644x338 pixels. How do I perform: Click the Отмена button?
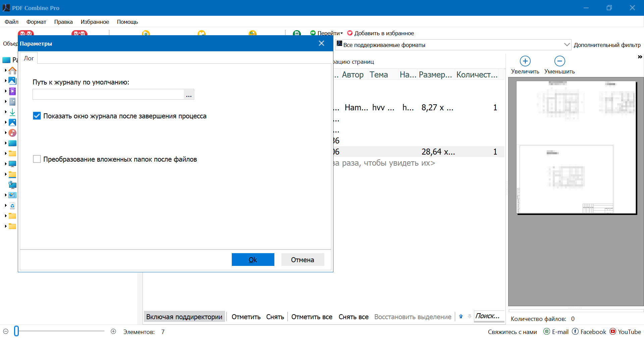click(303, 260)
